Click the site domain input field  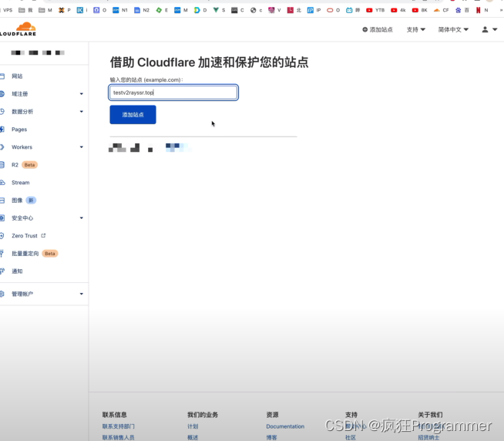(x=173, y=93)
